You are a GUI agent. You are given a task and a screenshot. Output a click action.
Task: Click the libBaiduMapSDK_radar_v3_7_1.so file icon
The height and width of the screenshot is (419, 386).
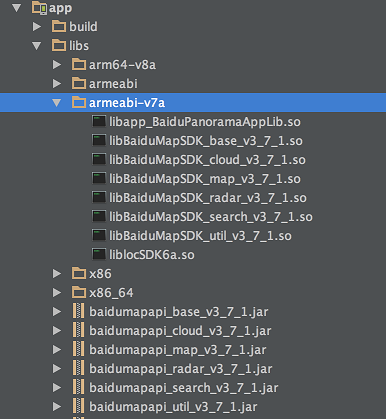point(99,198)
